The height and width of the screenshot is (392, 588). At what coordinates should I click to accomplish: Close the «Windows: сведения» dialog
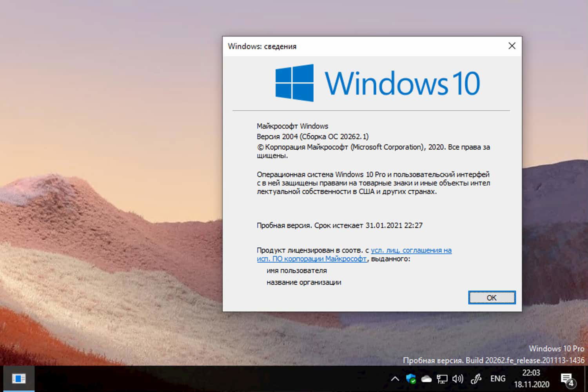tap(512, 46)
